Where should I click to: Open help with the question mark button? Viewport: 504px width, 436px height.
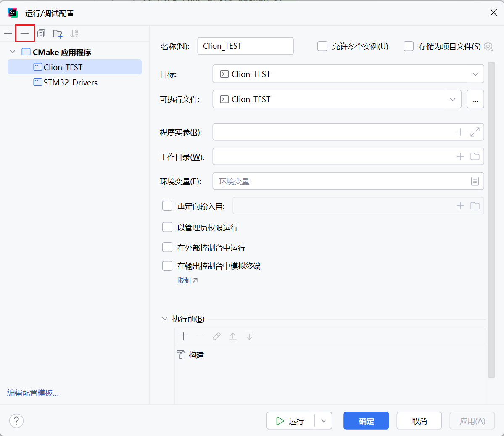tap(16, 421)
